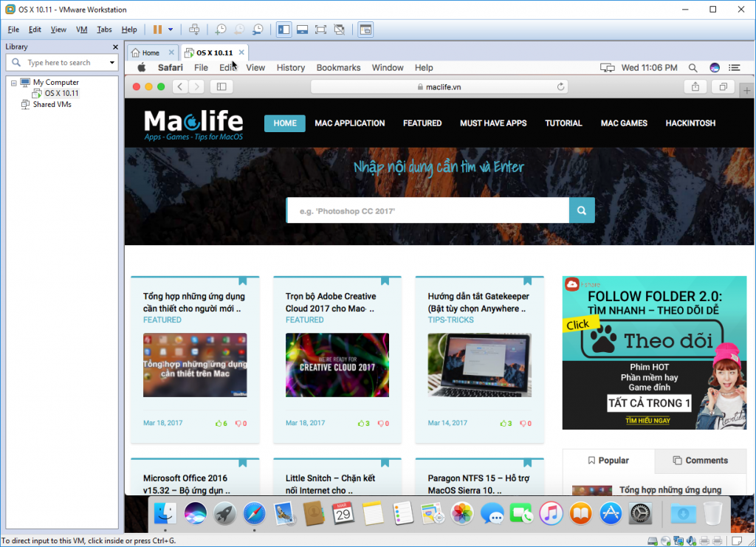This screenshot has height=547, width=756.
Task: Switch to the Comments tab
Action: (x=700, y=461)
